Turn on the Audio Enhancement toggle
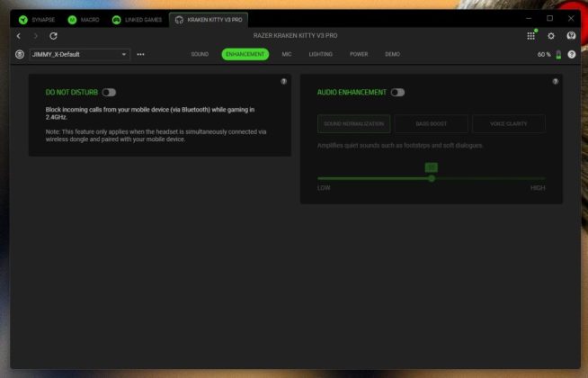588x378 pixels. [x=397, y=92]
